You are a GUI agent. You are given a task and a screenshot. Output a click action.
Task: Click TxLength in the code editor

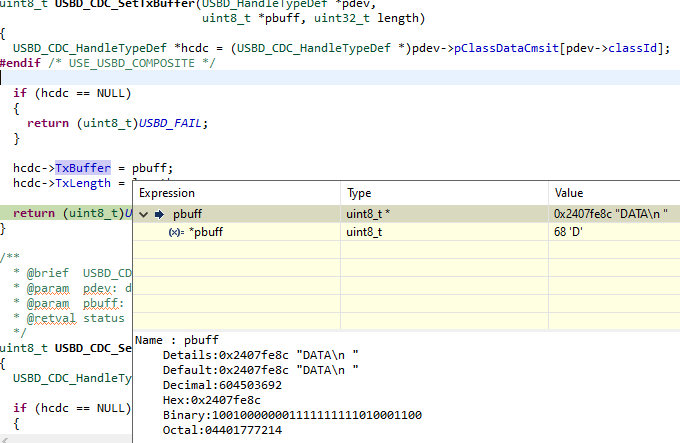click(x=83, y=184)
